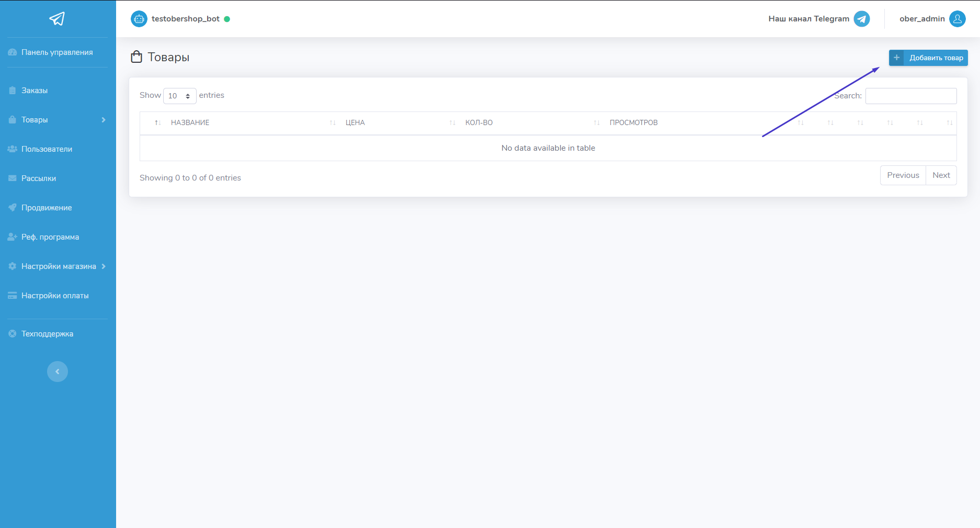The width and height of the screenshot is (980, 528).
Task: Sort table by КОЛ-ВО column
Action: tap(479, 122)
